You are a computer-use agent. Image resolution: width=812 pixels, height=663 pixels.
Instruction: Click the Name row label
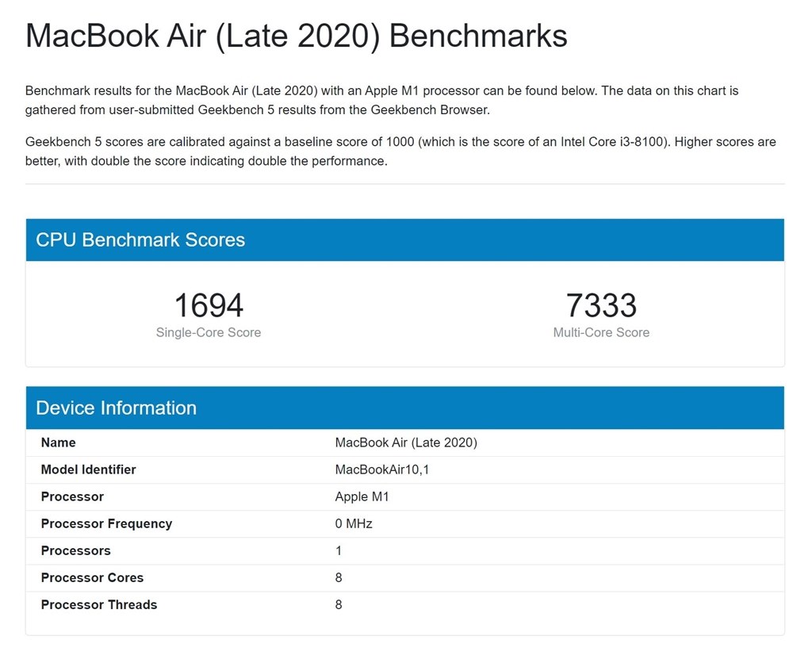pyautogui.click(x=59, y=443)
